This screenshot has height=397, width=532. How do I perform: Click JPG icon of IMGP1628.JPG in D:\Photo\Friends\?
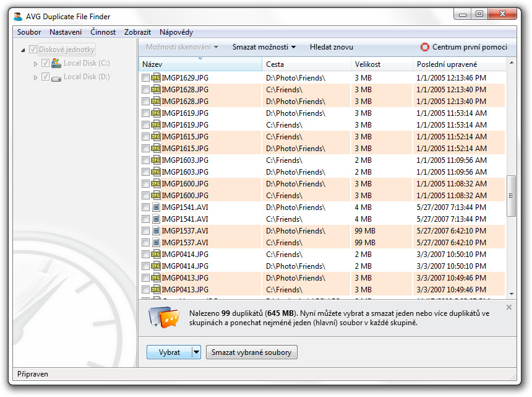pos(156,101)
